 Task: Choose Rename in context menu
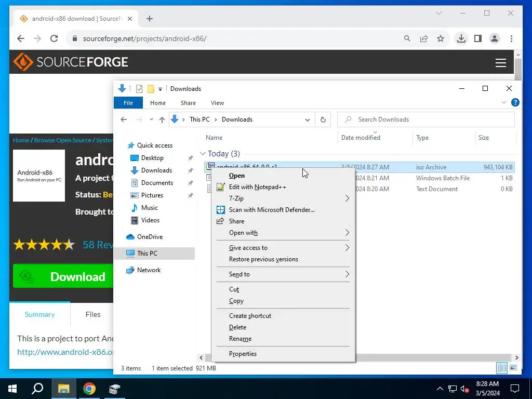[x=283, y=339]
